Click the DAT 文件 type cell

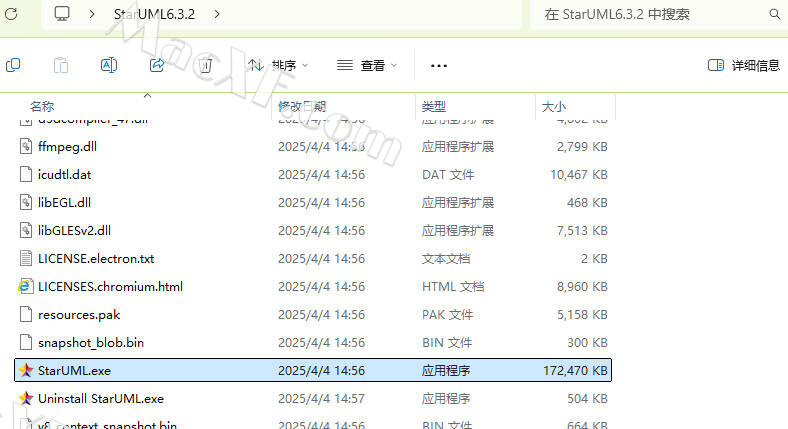(448, 175)
